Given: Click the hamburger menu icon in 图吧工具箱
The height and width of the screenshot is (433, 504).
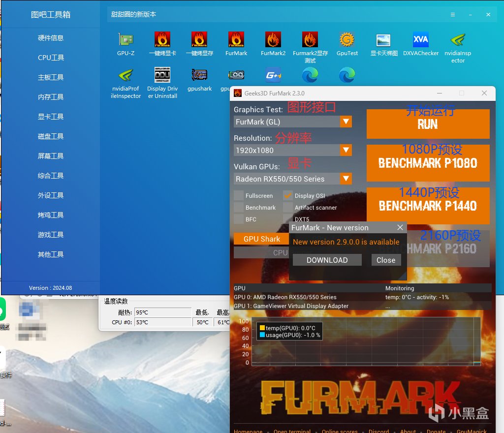Looking at the screenshot, I should coord(453,14).
